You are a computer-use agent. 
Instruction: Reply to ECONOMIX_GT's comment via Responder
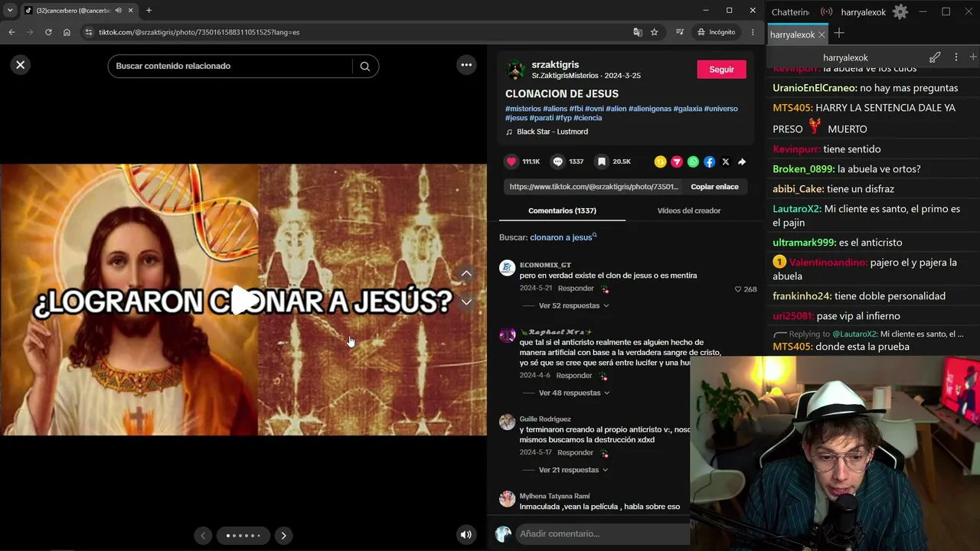(x=576, y=289)
